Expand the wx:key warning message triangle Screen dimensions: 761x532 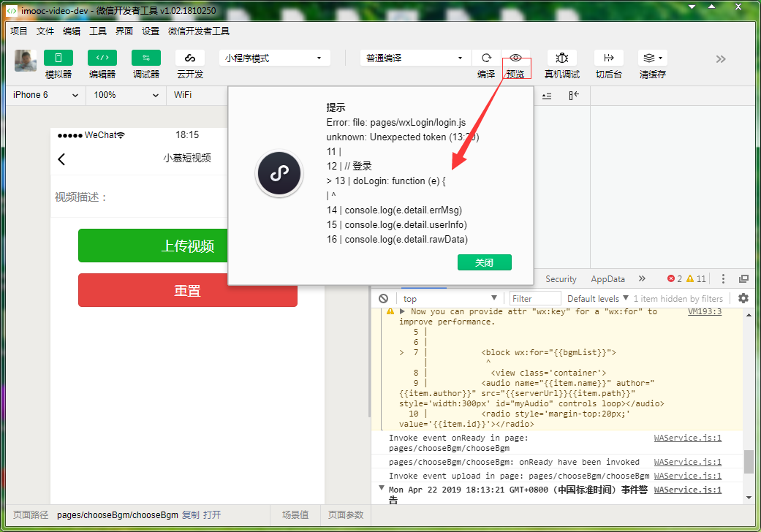402,311
